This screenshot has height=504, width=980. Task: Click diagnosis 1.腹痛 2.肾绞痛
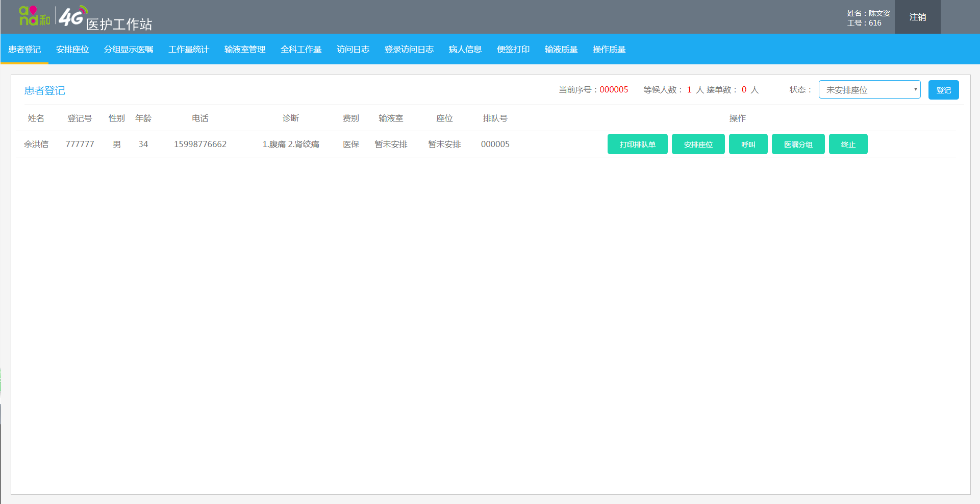[x=291, y=145]
